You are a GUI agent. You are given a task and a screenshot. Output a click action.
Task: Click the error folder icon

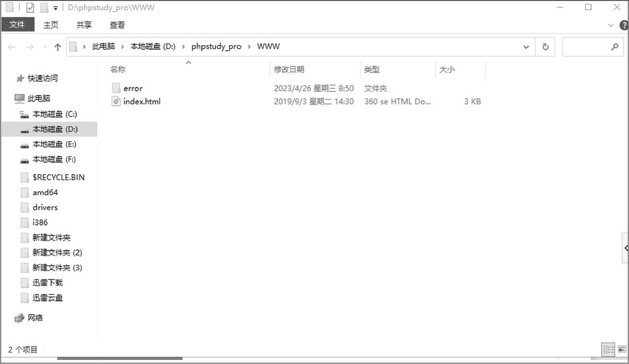pos(116,88)
